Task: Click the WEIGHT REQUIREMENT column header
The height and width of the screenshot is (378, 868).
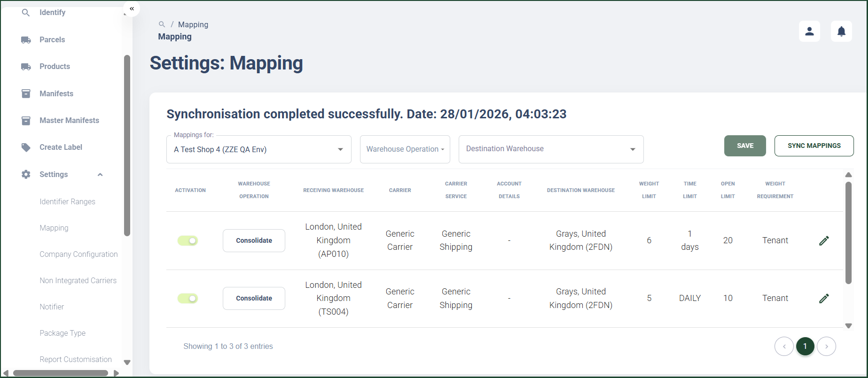Action: 775,190
